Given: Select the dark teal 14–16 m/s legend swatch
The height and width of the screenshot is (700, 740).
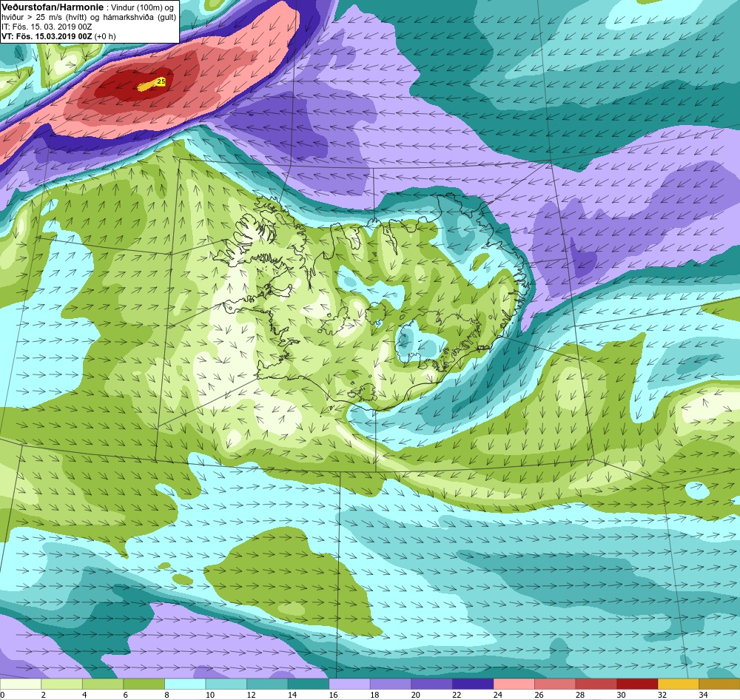Looking at the screenshot, I should [x=308, y=684].
